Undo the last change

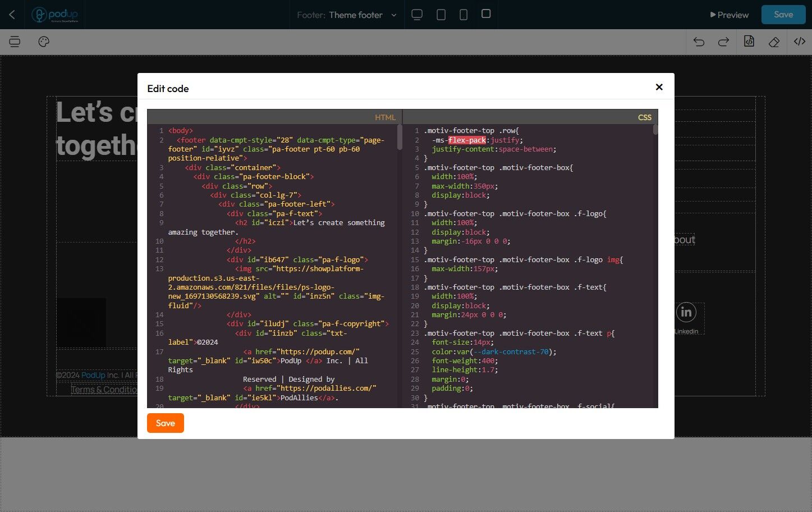(699, 42)
